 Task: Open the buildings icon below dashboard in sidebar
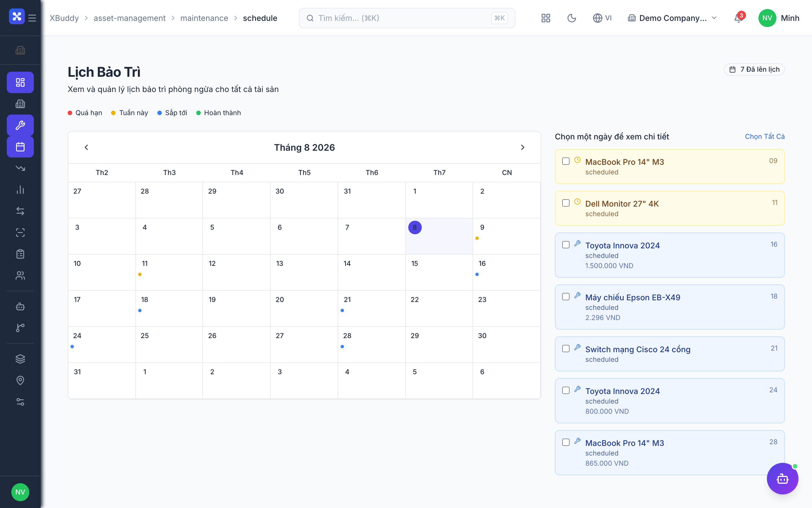[20, 104]
